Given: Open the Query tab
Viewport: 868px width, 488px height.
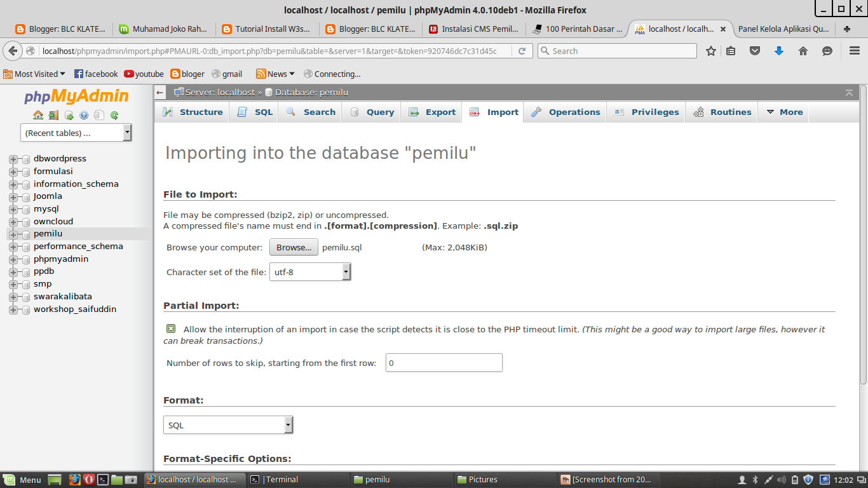Looking at the screenshot, I should click(372, 112).
